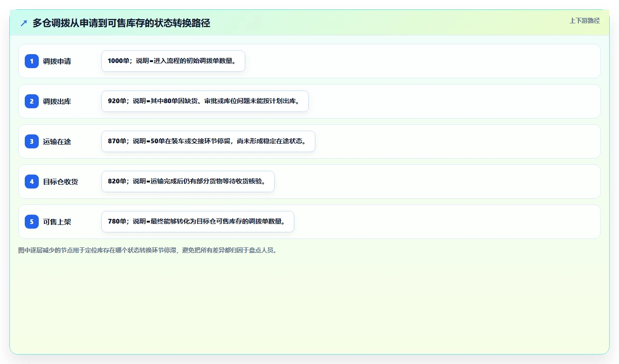
Task: Open the 820单 description box
Action: [x=188, y=182]
